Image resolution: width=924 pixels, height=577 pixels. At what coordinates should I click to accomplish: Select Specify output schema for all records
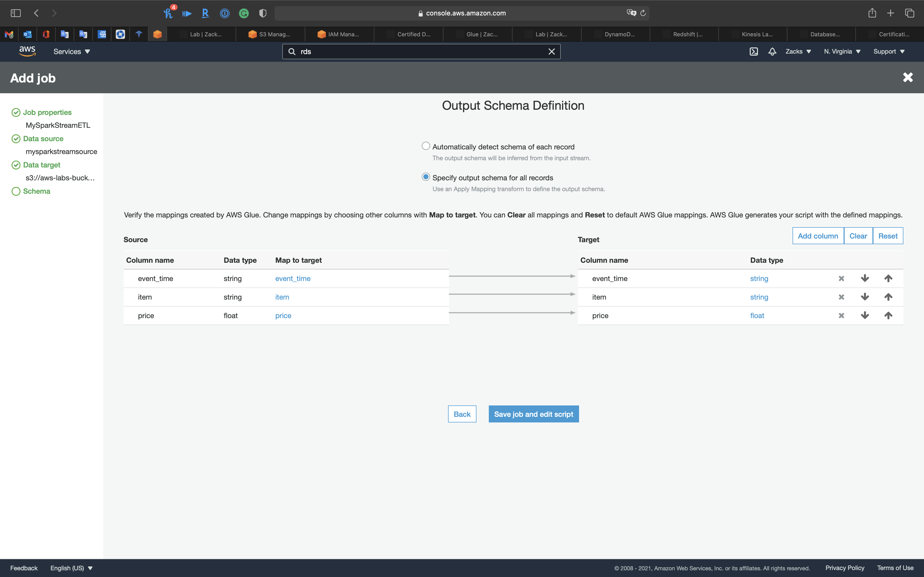[425, 177]
